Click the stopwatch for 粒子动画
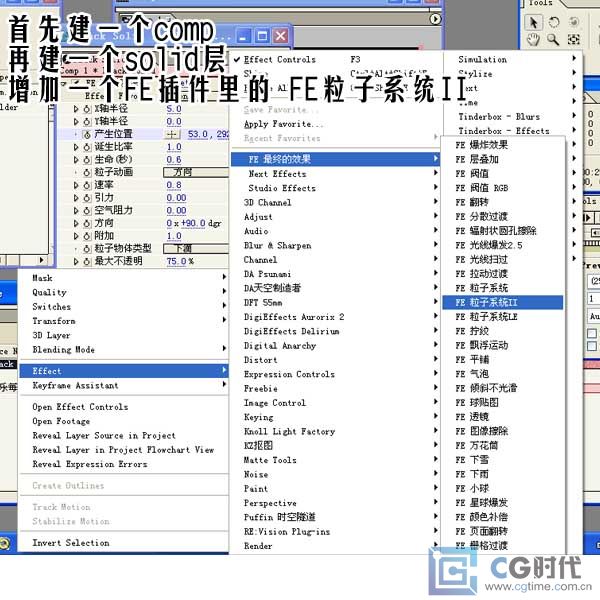Viewport: 600px width, 600px height. (x=87, y=172)
